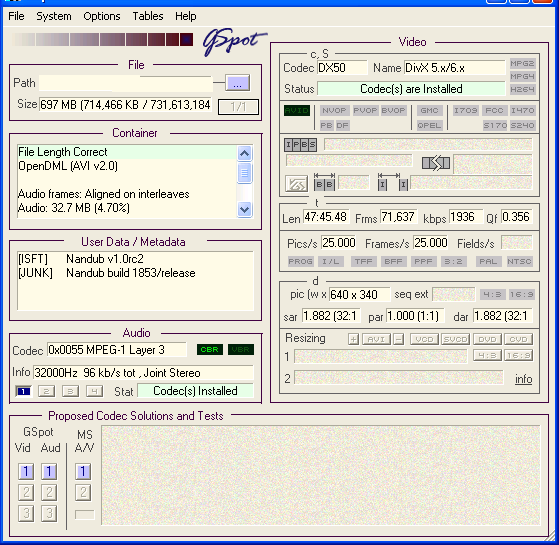Click the S170 indicator
The image size is (559, 545).
tap(495, 125)
